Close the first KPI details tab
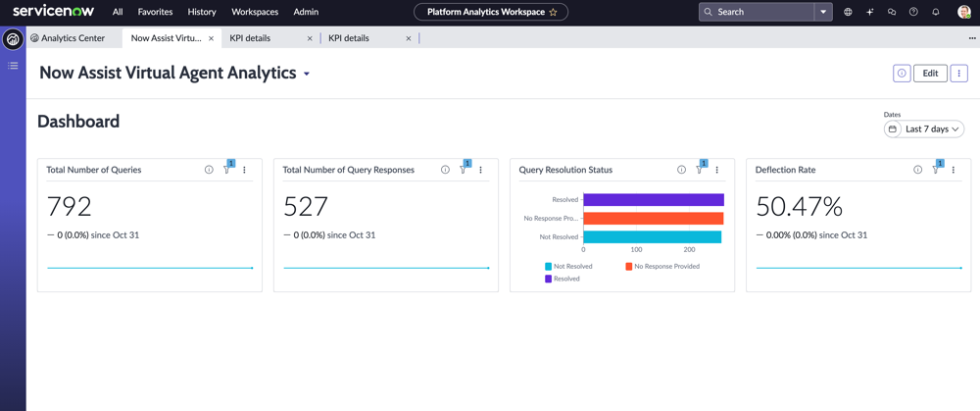This screenshot has width=980, height=411. tap(310, 38)
